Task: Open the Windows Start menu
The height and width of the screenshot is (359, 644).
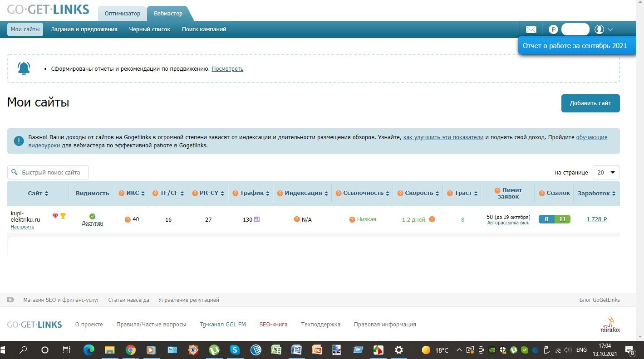Action: point(3,350)
